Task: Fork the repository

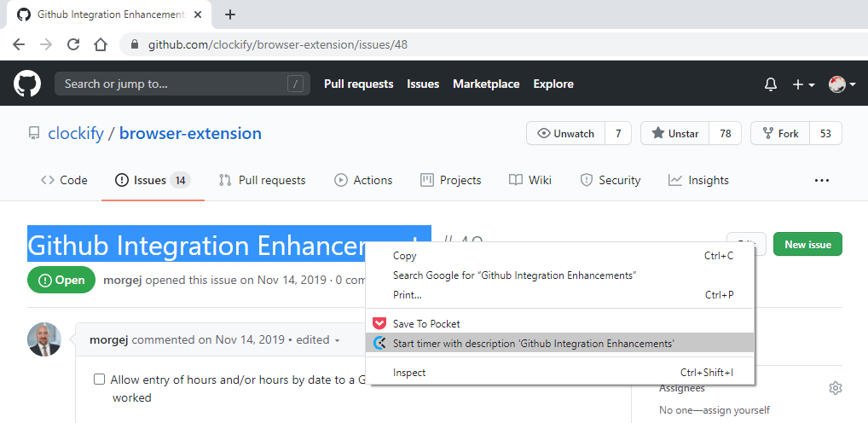Action: [x=780, y=133]
